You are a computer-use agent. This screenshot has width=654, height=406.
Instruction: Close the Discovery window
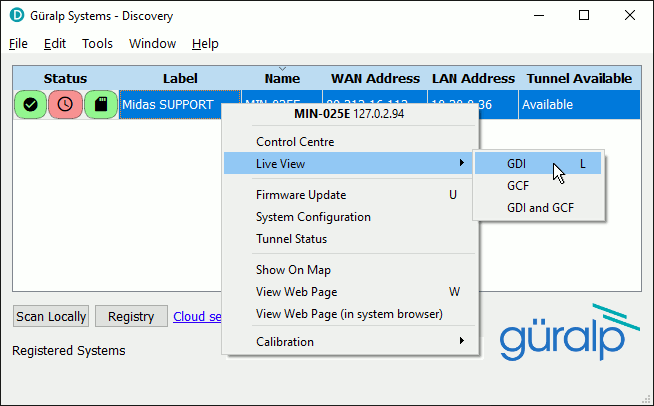(x=630, y=15)
